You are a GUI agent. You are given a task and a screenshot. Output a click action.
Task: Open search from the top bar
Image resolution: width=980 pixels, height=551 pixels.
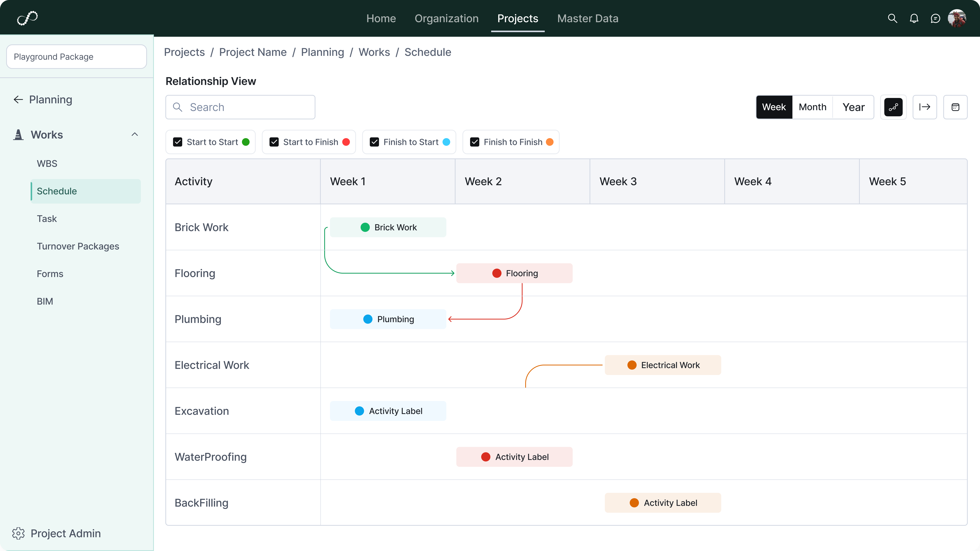point(893,18)
